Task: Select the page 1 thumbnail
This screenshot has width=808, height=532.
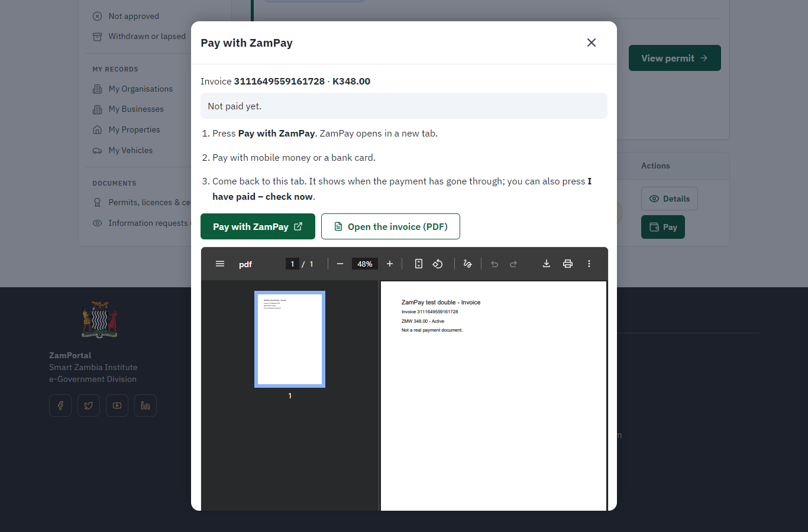Action: (290, 339)
